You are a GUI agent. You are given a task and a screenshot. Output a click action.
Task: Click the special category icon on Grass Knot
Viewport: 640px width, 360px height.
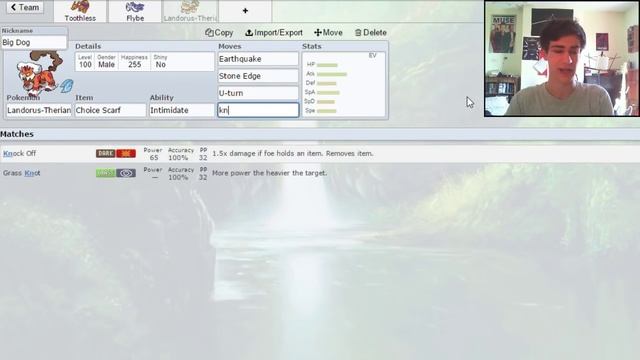pyautogui.click(x=126, y=173)
